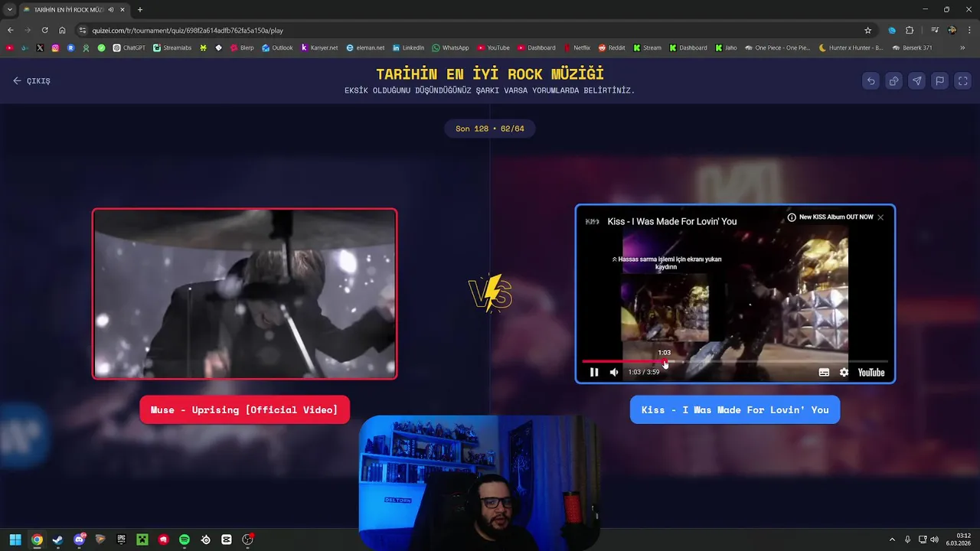Open the Chrome profile avatar
This screenshot has width=980, height=551.
[x=952, y=31]
